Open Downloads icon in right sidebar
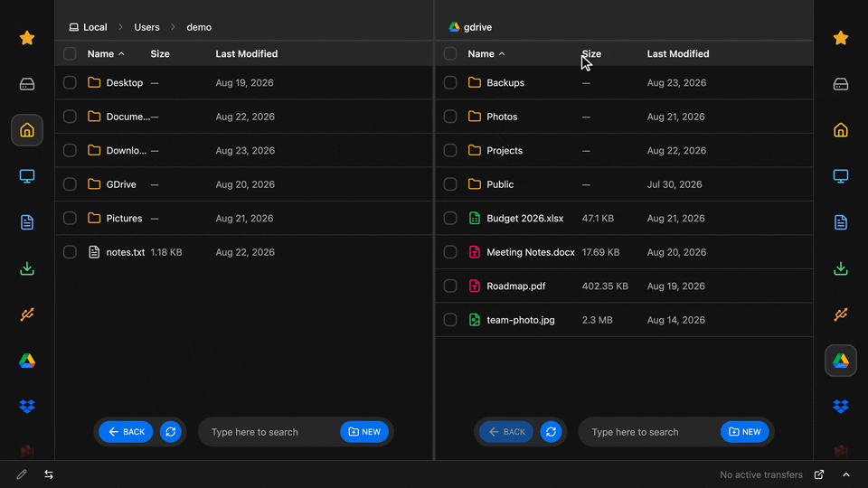The width and height of the screenshot is (868, 488). (841, 268)
